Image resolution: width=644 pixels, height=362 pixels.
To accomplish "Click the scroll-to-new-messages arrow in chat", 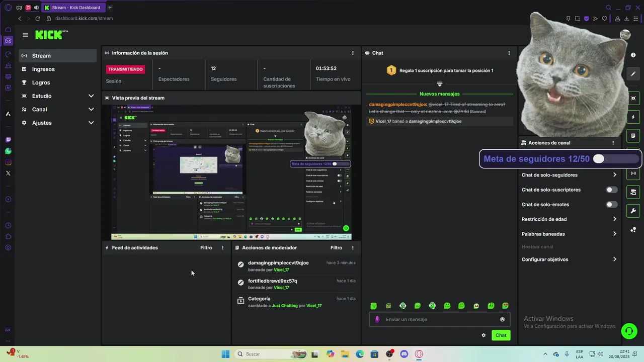I will (439, 84).
